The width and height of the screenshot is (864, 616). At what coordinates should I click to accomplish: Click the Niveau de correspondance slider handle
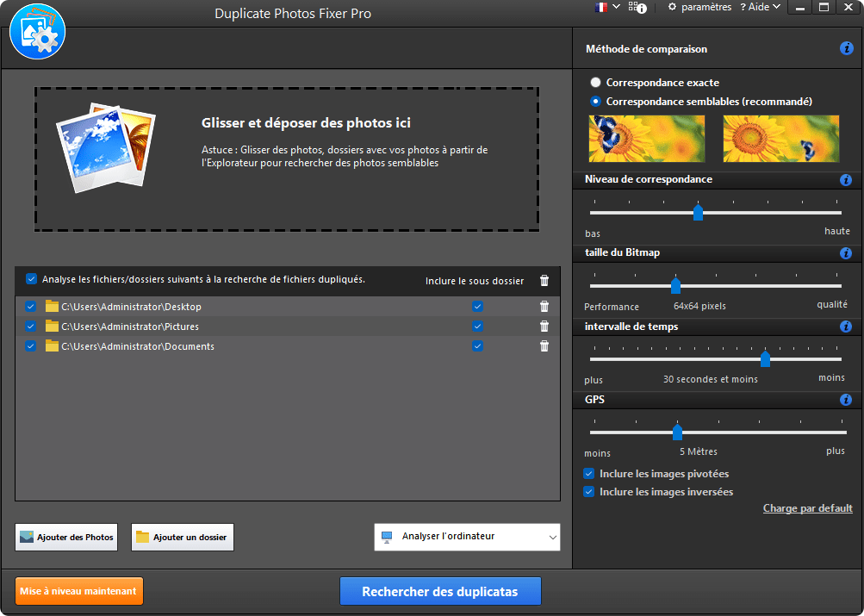coord(699,211)
